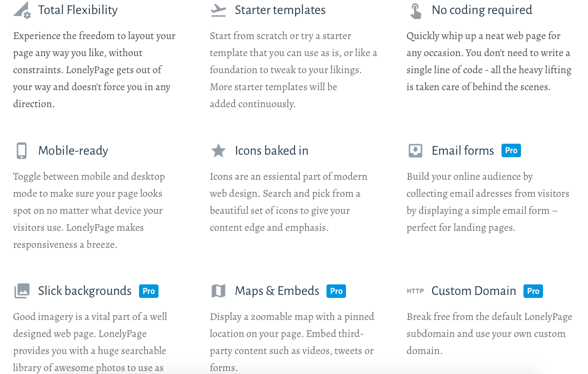Click the Pro badge beside Slick backgrounds
Image resolution: width=588 pixels, height=374 pixels.
pos(148,291)
